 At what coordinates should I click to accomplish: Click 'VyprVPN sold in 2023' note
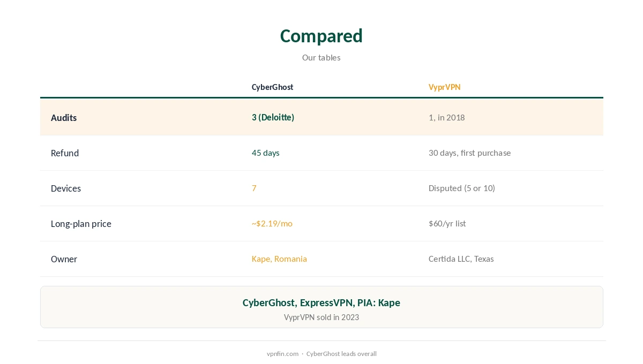point(321,317)
